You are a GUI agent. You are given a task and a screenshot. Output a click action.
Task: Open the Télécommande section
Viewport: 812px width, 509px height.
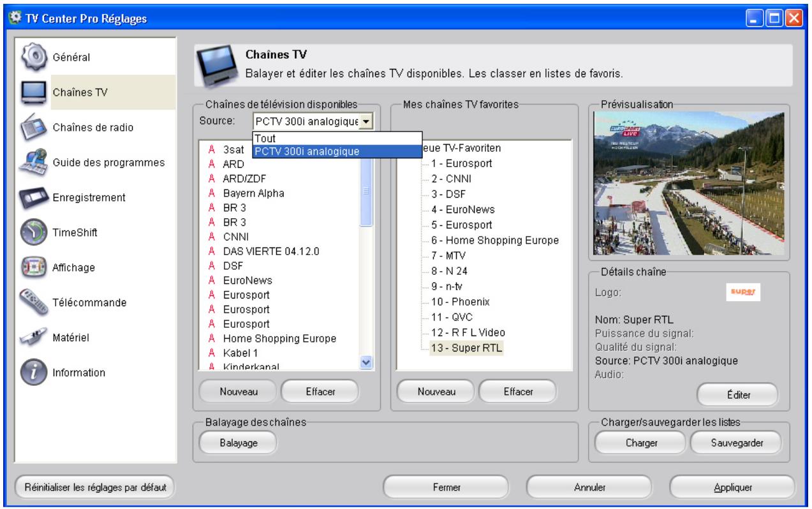point(89,302)
